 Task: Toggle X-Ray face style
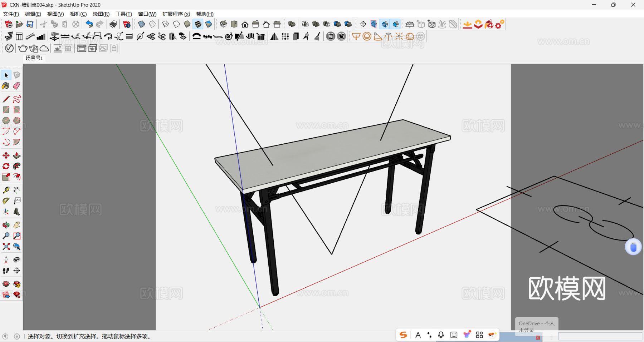(x=142, y=24)
